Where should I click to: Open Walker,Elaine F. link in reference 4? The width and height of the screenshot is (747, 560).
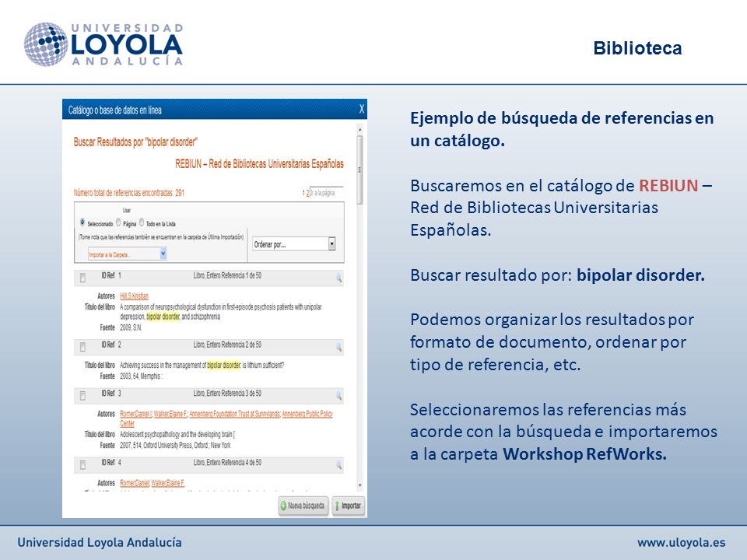168,483
